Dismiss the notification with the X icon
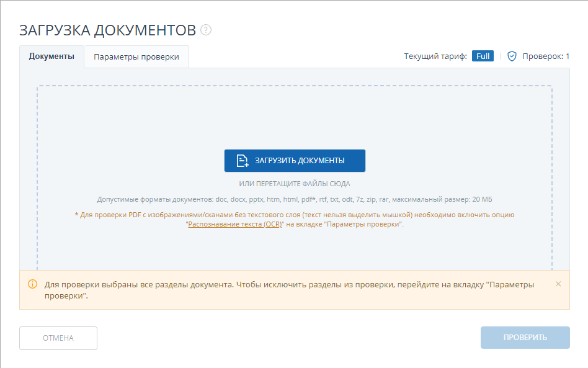This screenshot has height=368, width=588. click(x=558, y=284)
